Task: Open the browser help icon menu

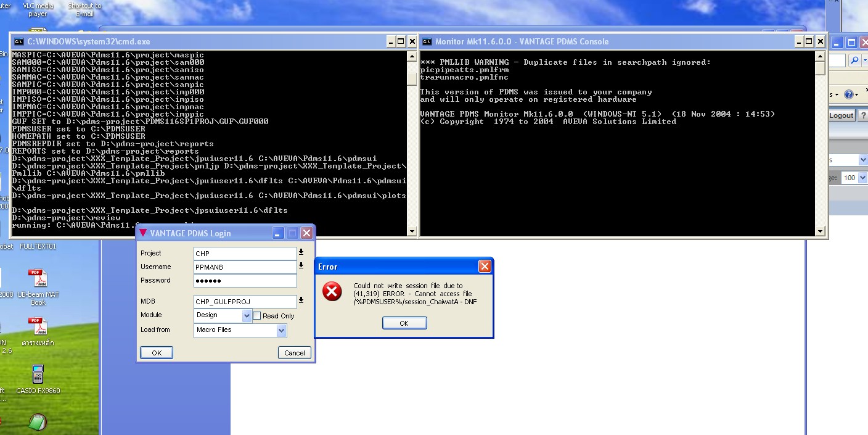Action: (x=851, y=94)
